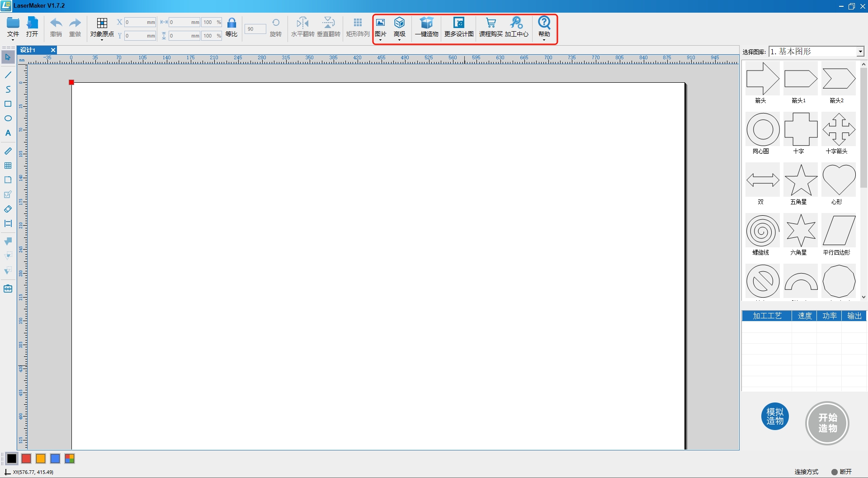Click the rectangular array icon
The width and height of the screenshot is (868, 478).
(358, 24)
